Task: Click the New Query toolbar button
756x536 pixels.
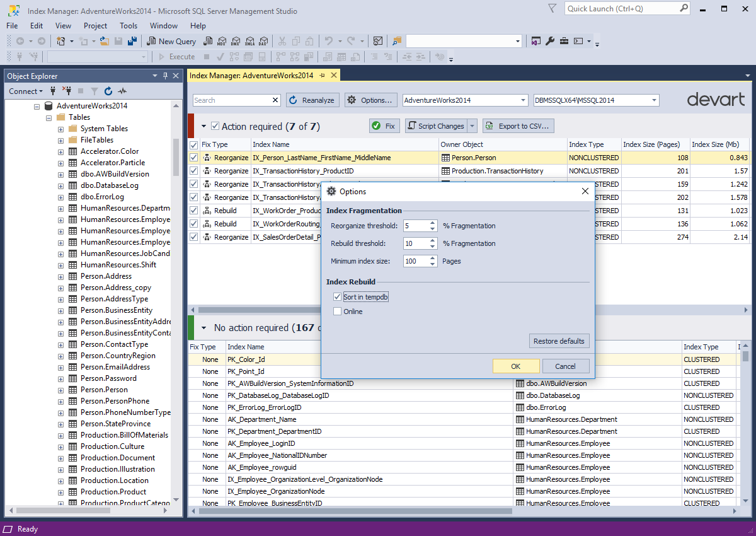Action: pos(172,41)
